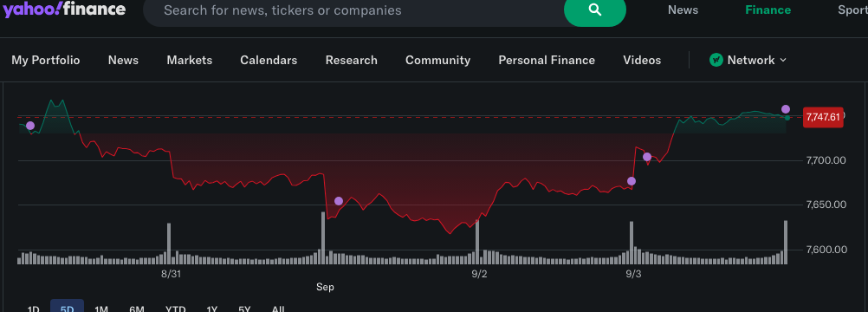Click the tall volume bar above Sep
The width and height of the screenshot is (868, 312).
(x=323, y=237)
